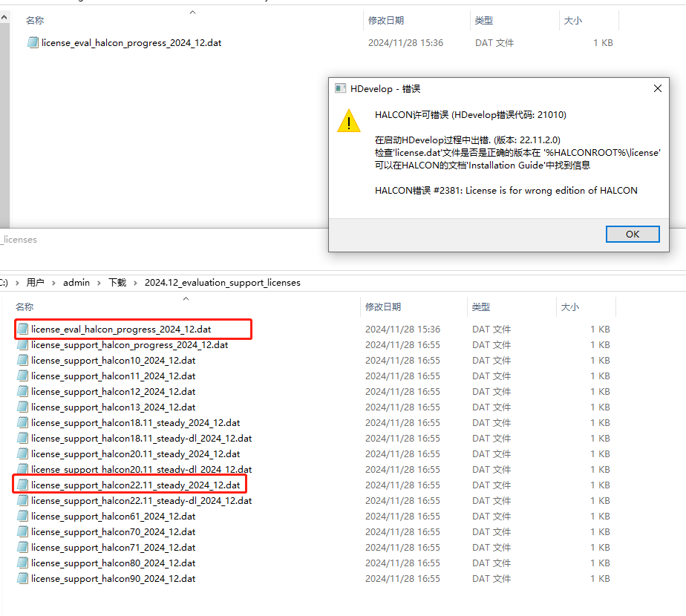Click the file icon of license_support_halcon80_2024_12.dat
Viewport: 686px width, 616px height.
[23, 563]
